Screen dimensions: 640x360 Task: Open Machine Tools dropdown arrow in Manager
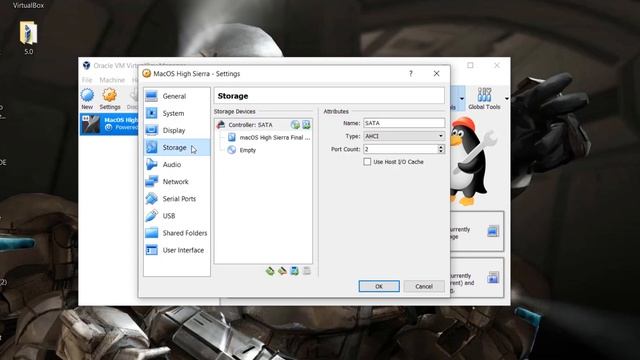click(462, 99)
